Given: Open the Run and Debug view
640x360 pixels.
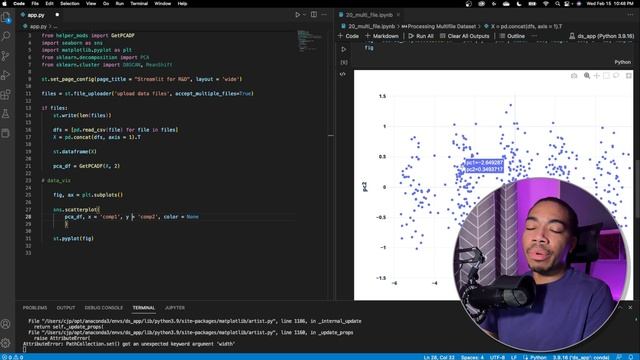Looking at the screenshot, I should tap(6, 75).
